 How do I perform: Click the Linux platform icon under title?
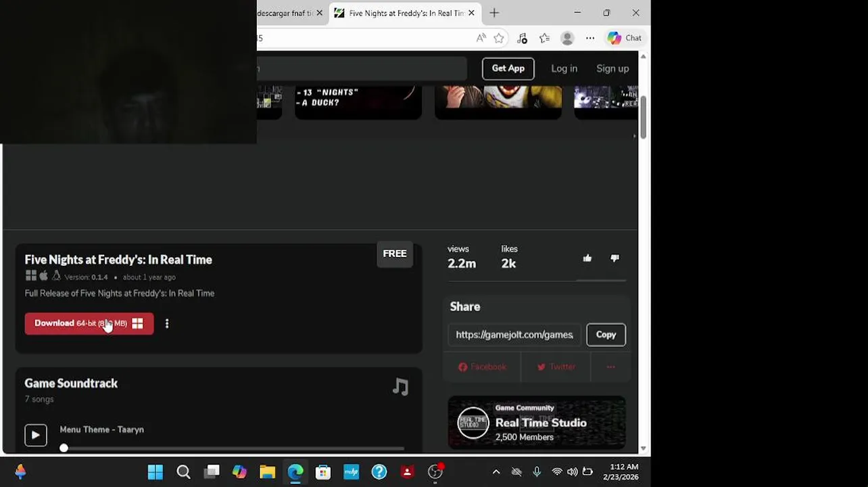tap(56, 276)
